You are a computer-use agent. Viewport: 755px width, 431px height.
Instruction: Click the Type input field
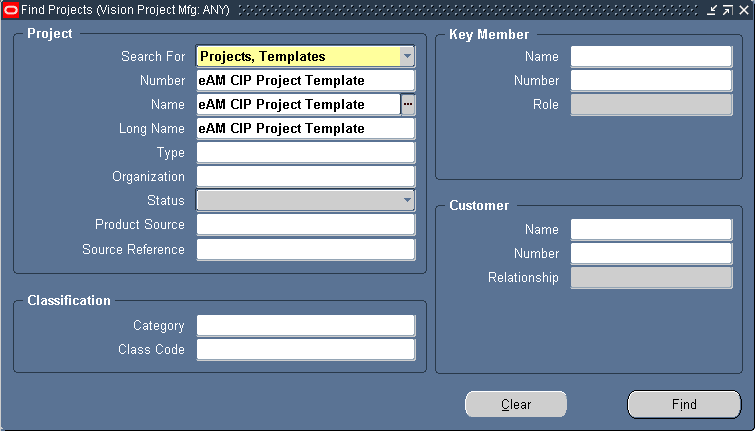[305, 153]
